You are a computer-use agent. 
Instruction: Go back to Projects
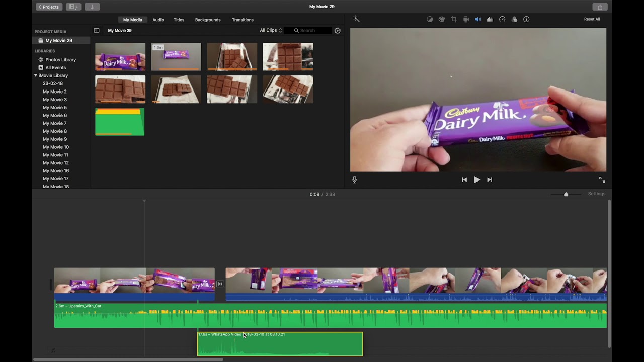coord(49,7)
